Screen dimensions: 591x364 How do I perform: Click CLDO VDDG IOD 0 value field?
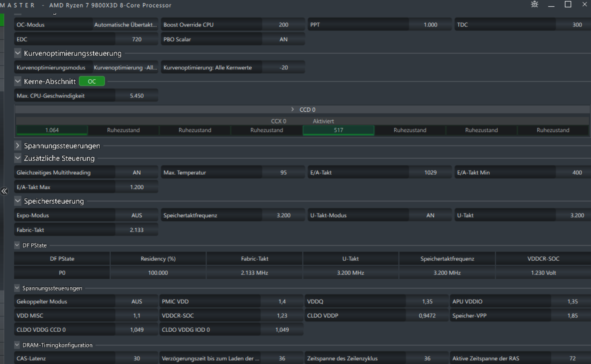(x=282, y=330)
